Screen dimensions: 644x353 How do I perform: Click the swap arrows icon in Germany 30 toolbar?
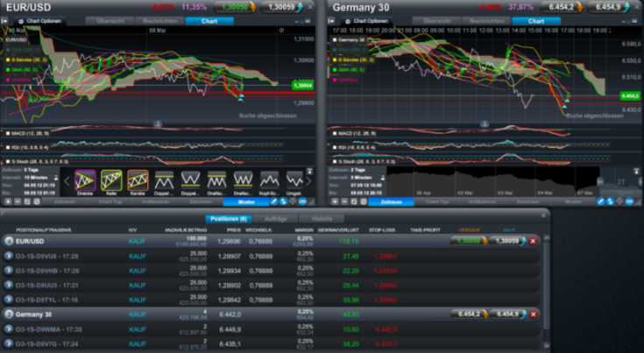click(610, 201)
